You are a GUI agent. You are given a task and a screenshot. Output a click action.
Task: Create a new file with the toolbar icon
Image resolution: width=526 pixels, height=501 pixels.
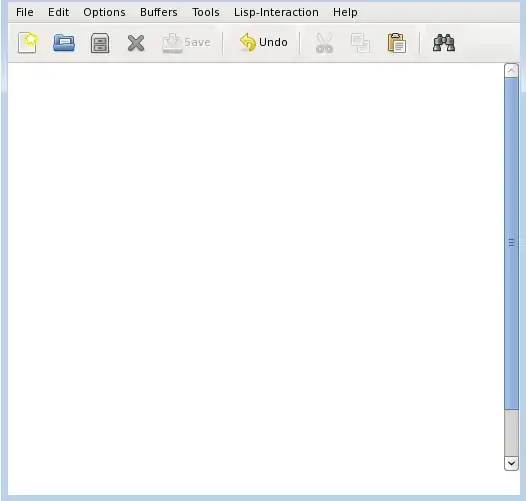click(x=28, y=43)
